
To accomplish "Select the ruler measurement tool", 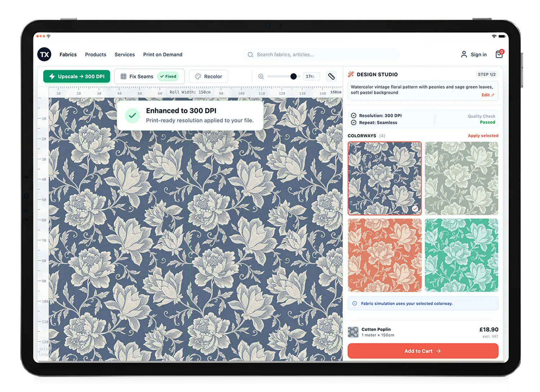I will click(x=331, y=76).
